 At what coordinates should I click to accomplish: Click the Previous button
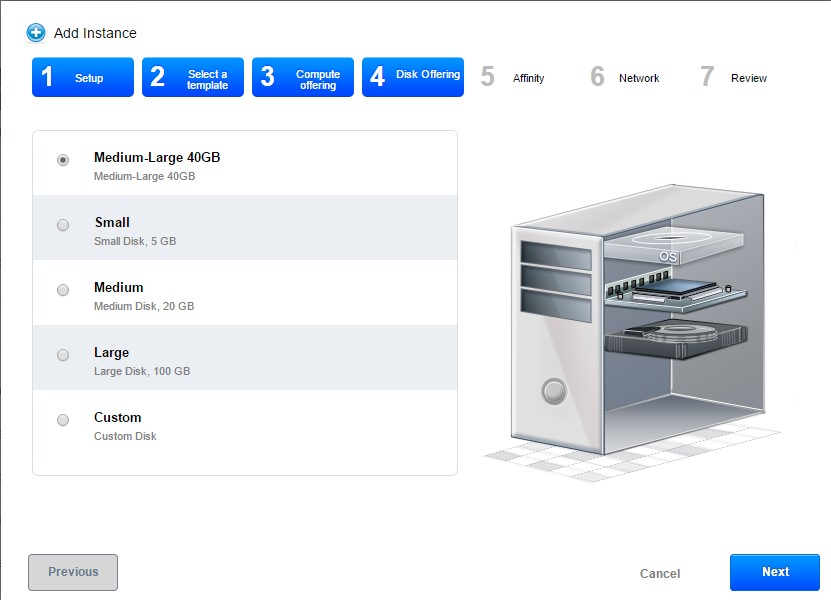pos(73,572)
